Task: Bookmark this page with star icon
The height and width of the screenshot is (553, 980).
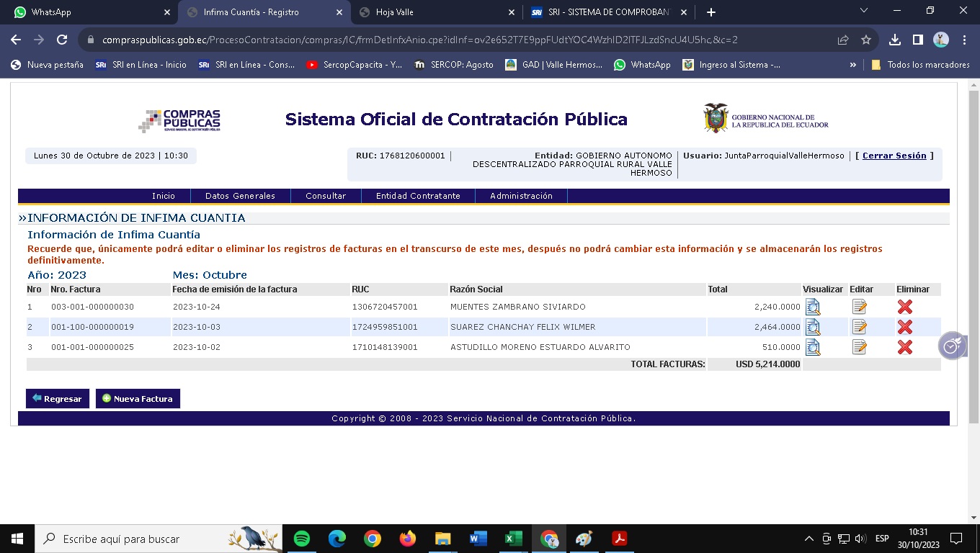Action: pyautogui.click(x=866, y=40)
